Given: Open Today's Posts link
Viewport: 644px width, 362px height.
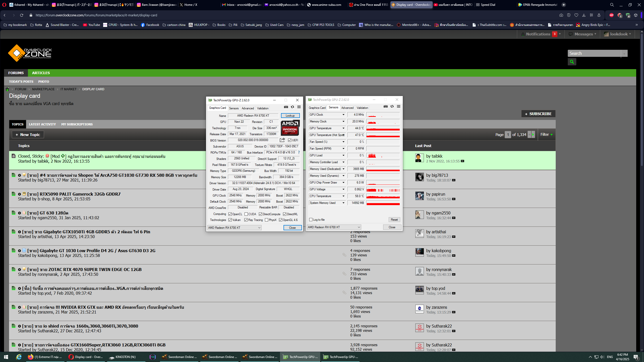Looking at the screenshot, I should 21,82.
